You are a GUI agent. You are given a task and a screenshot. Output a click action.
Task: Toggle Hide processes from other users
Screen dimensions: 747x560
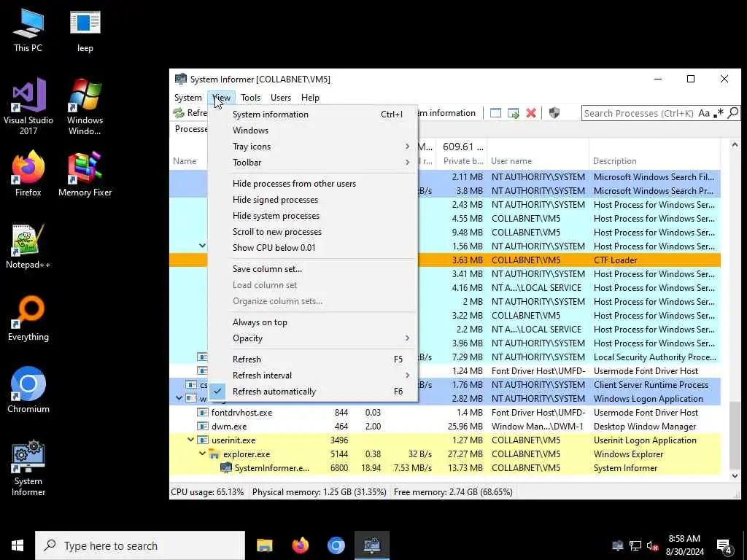tap(313, 183)
